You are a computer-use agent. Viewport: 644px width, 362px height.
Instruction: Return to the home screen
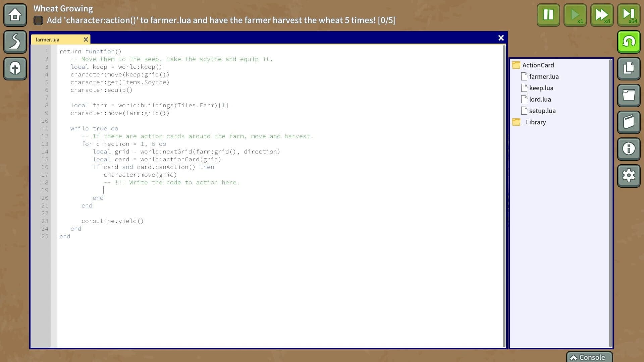coord(15,15)
